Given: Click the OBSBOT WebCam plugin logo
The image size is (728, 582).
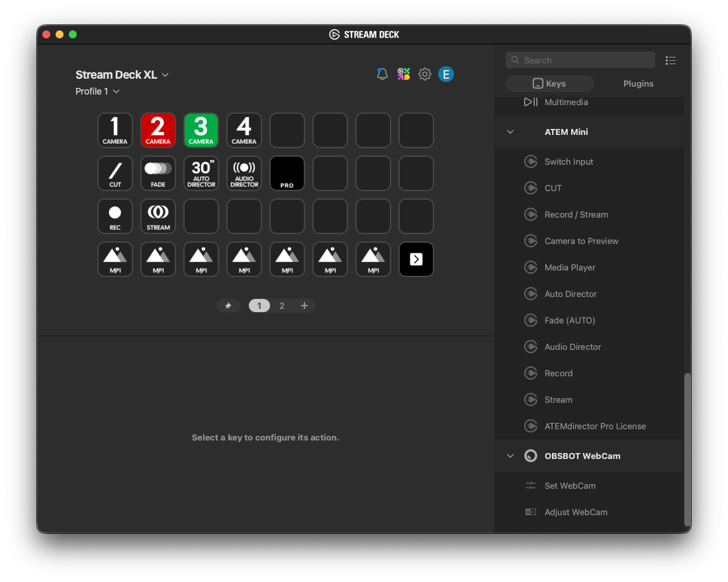Looking at the screenshot, I should coord(531,456).
